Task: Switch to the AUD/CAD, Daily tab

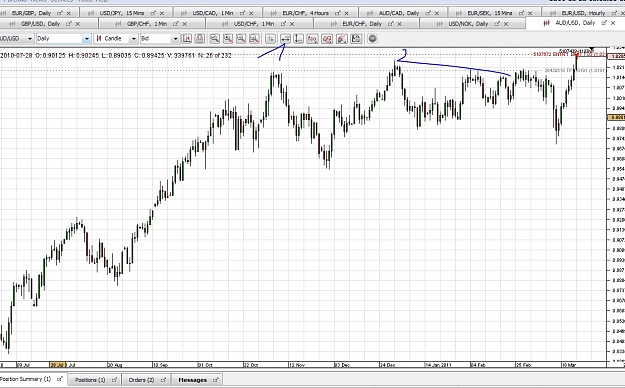Action: point(399,13)
